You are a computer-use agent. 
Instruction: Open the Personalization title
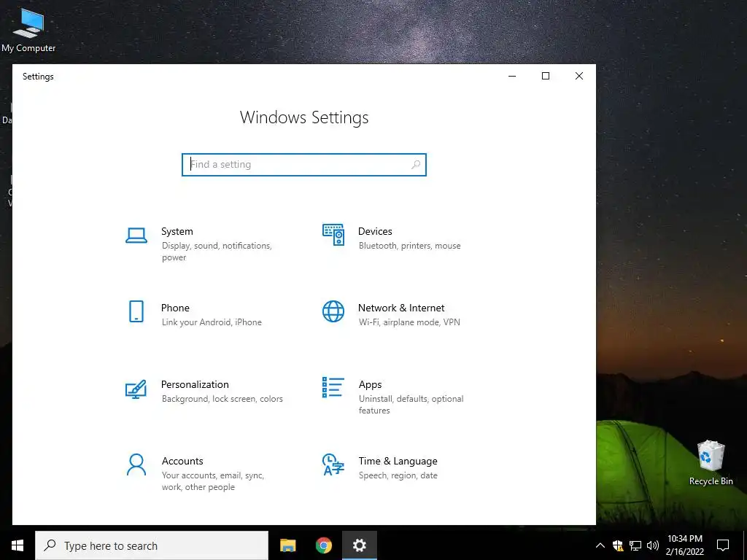click(x=195, y=384)
